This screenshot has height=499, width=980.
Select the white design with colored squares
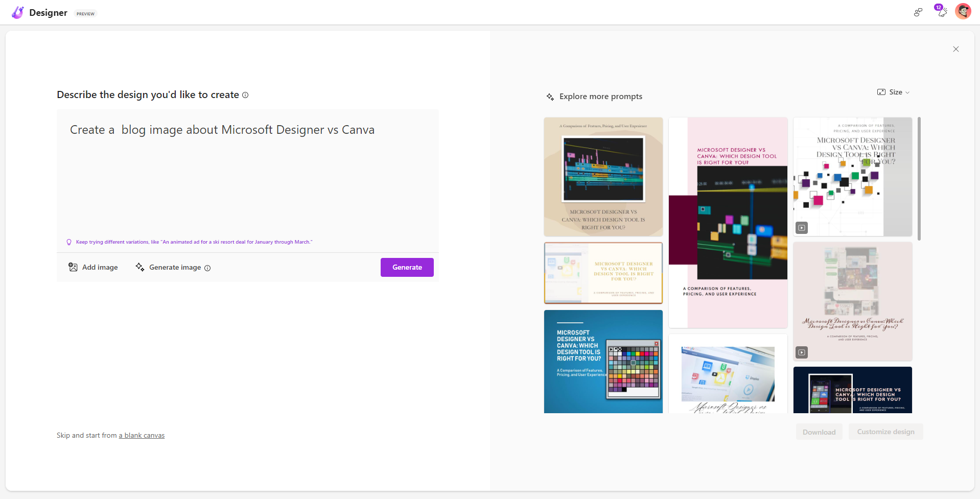(x=853, y=177)
